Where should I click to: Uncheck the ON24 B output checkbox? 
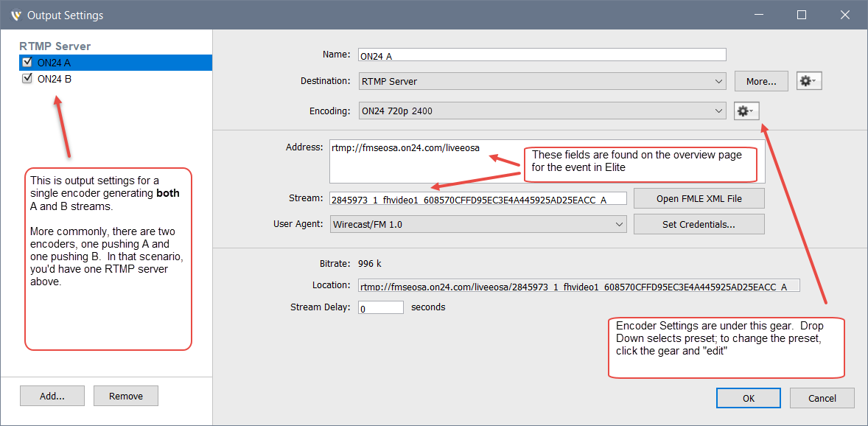(27, 79)
